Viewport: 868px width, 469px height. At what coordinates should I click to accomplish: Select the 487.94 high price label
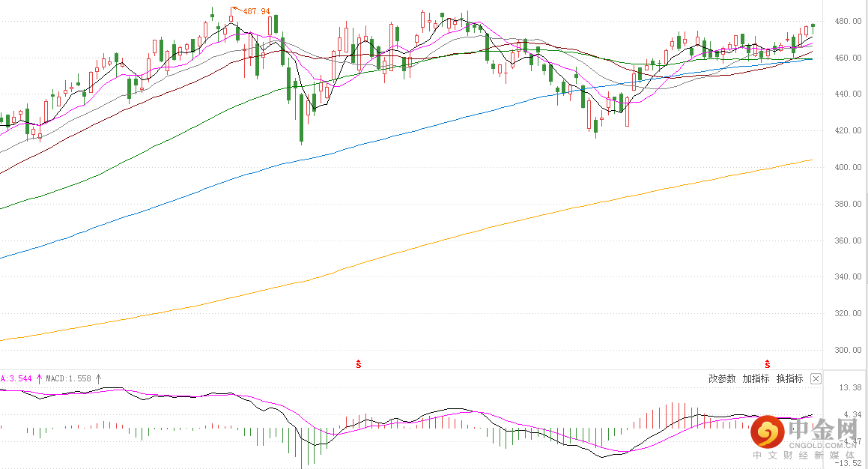(256, 13)
